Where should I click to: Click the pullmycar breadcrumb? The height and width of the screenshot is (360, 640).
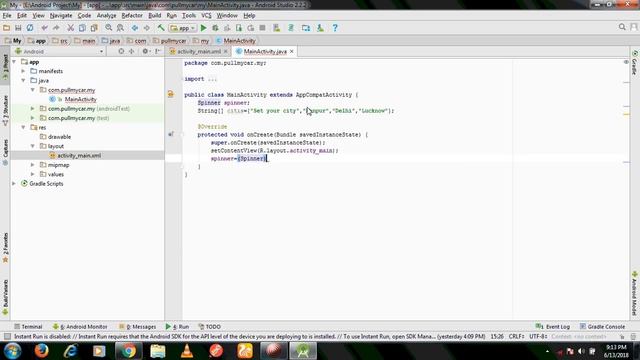pos(170,41)
